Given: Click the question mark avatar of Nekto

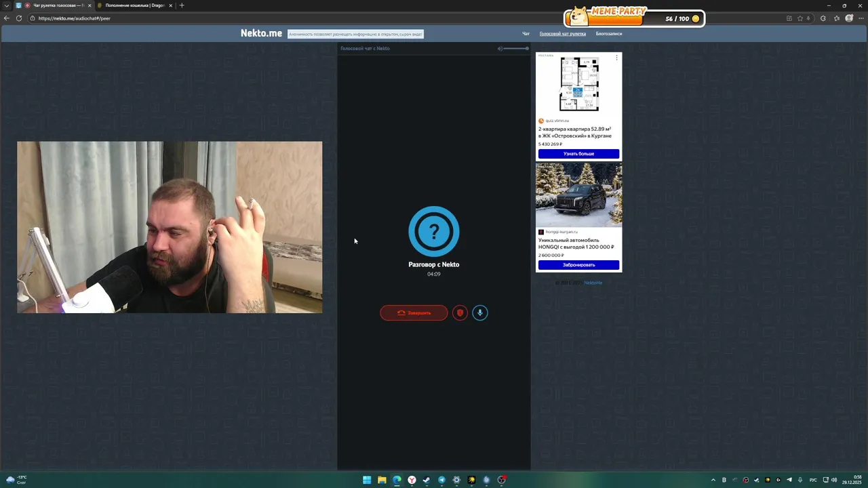Looking at the screenshot, I should coord(434,232).
